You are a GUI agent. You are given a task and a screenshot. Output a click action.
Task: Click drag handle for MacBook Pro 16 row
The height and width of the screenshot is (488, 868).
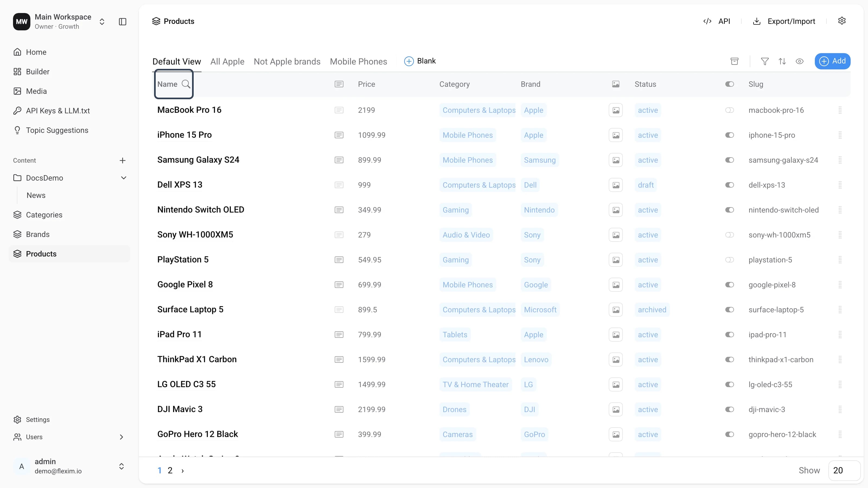840,110
